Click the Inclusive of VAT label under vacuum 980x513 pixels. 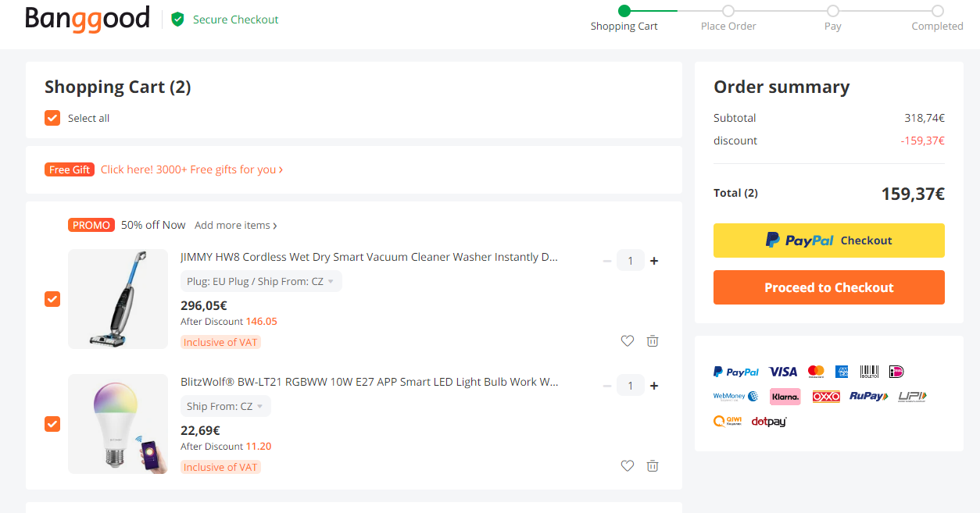pos(220,342)
